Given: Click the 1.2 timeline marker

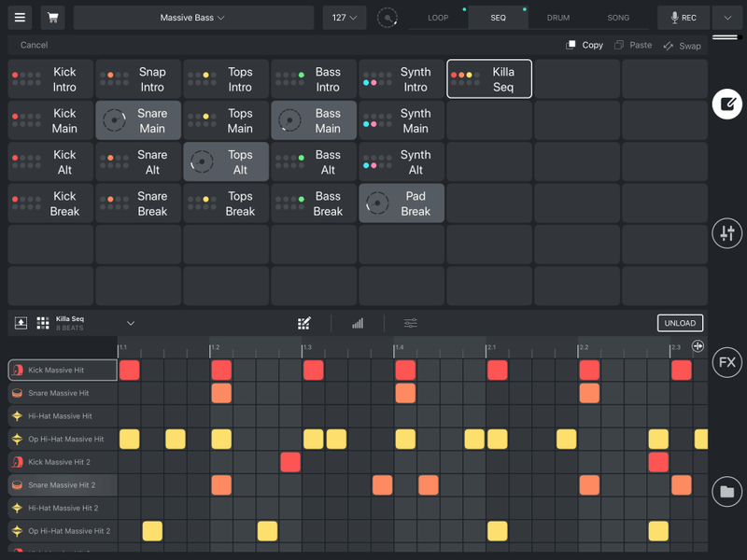Looking at the screenshot, I should 216,347.
